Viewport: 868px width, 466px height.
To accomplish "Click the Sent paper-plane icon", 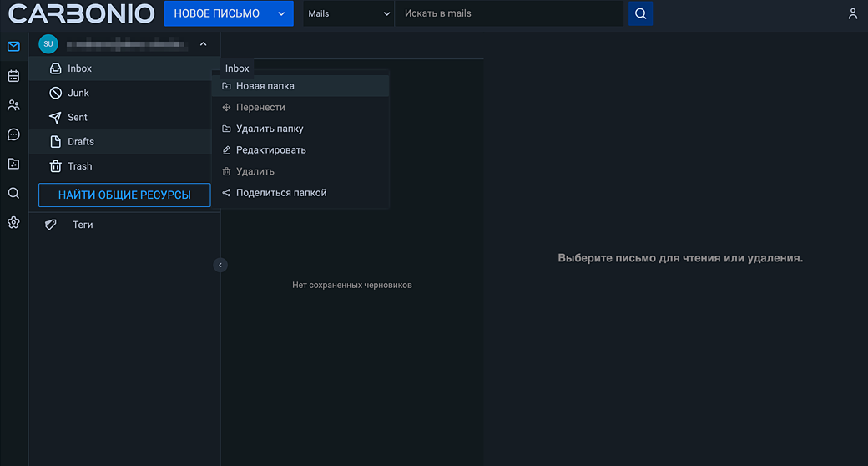I will 55,117.
